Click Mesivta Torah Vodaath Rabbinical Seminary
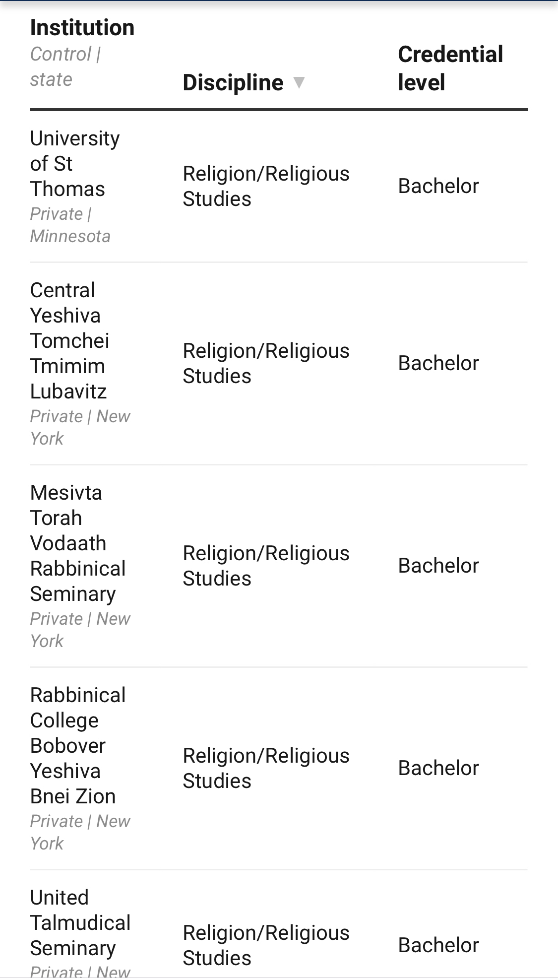Screen dimensions: 558x980 point(77,543)
